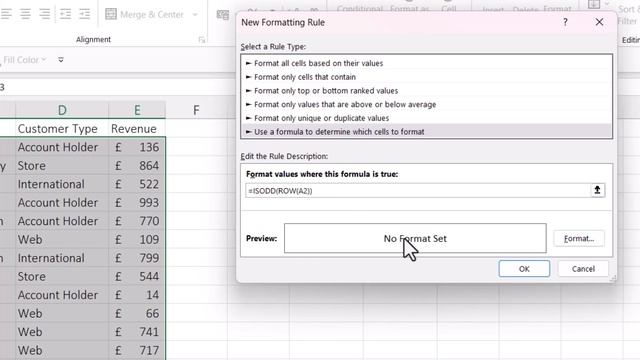Click the Merge & Center button
This screenshot has width=640, height=360.
[x=144, y=15]
